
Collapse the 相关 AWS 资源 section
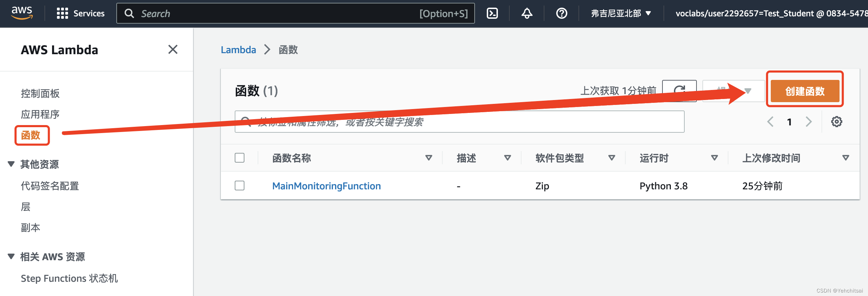point(11,256)
